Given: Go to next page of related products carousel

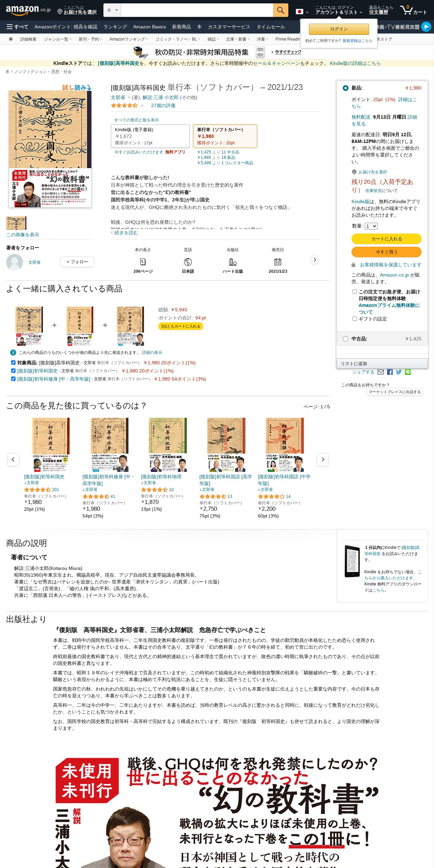Looking at the screenshot, I should 323,459.
